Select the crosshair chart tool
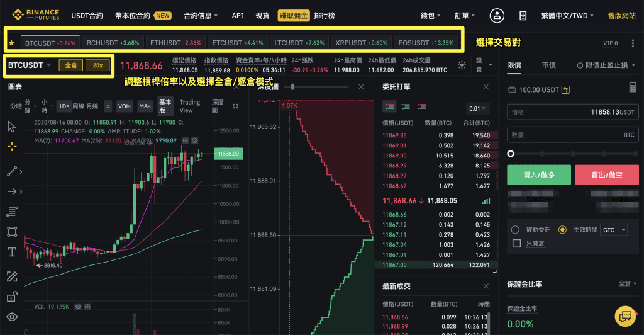The image size is (644, 335). 12,146
